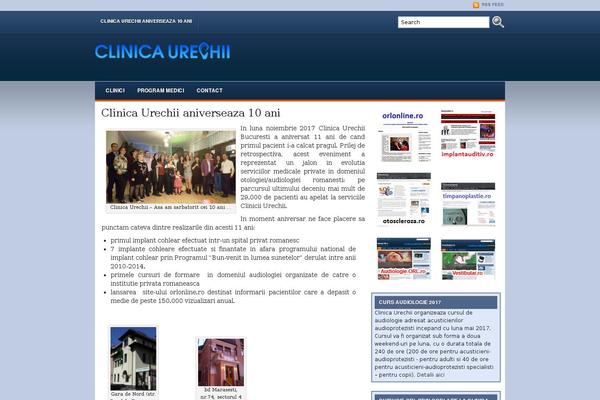Open the Contact menu item
The image size is (600, 400).
209,90
